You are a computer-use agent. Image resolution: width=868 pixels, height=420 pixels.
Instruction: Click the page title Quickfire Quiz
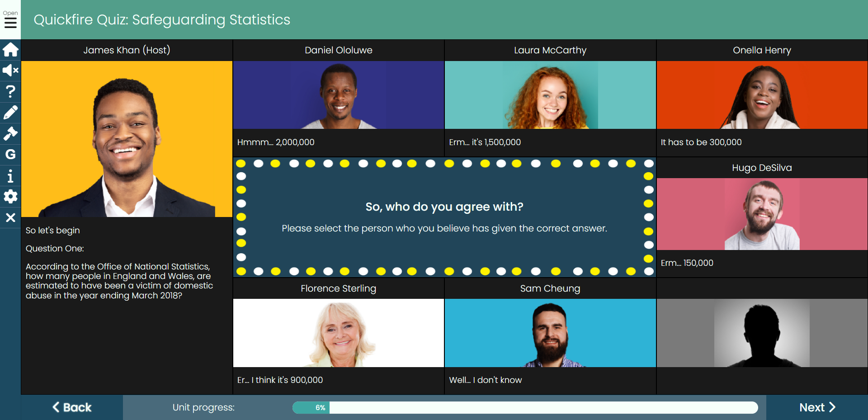[162, 20]
